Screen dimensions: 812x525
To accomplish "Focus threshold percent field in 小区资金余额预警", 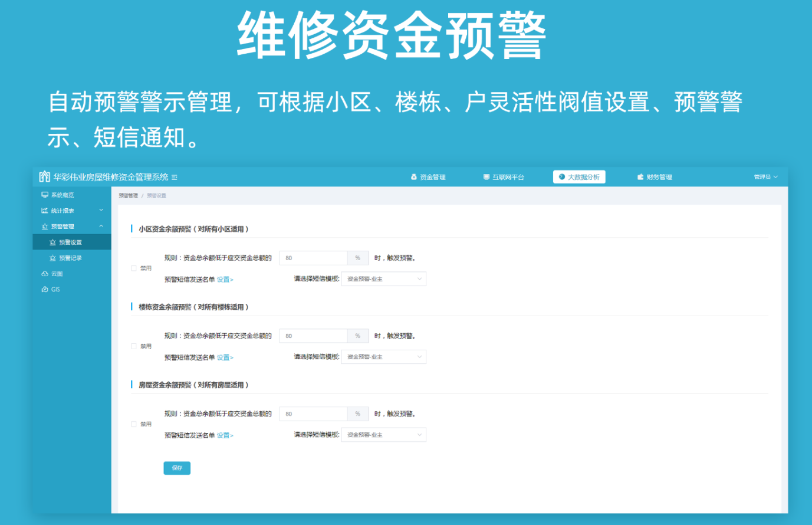I will pyautogui.click(x=313, y=258).
